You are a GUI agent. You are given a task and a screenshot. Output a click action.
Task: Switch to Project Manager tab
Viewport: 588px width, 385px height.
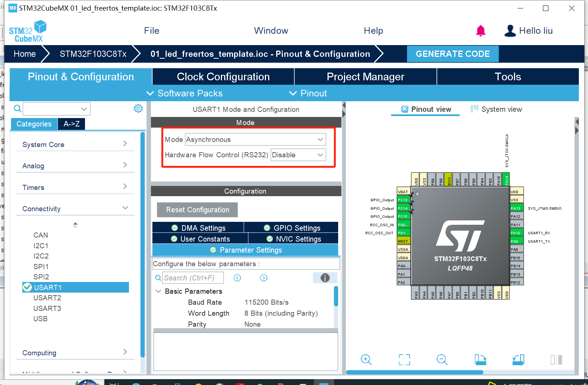coord(365,77)
